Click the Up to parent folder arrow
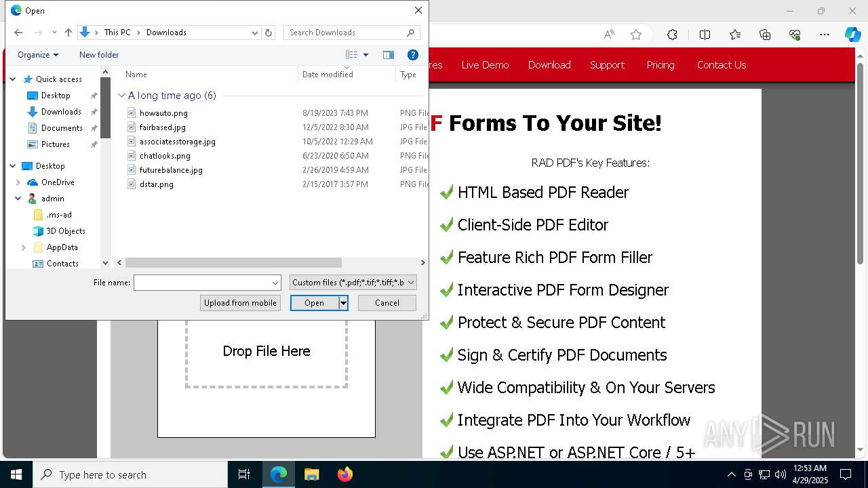The width and height of the screenshot is (868, 488). tap(68, 33)
